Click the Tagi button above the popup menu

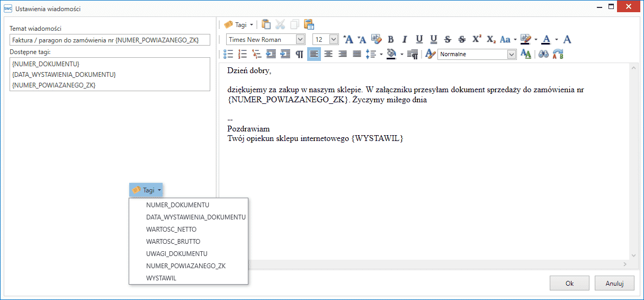pos(146,190)
